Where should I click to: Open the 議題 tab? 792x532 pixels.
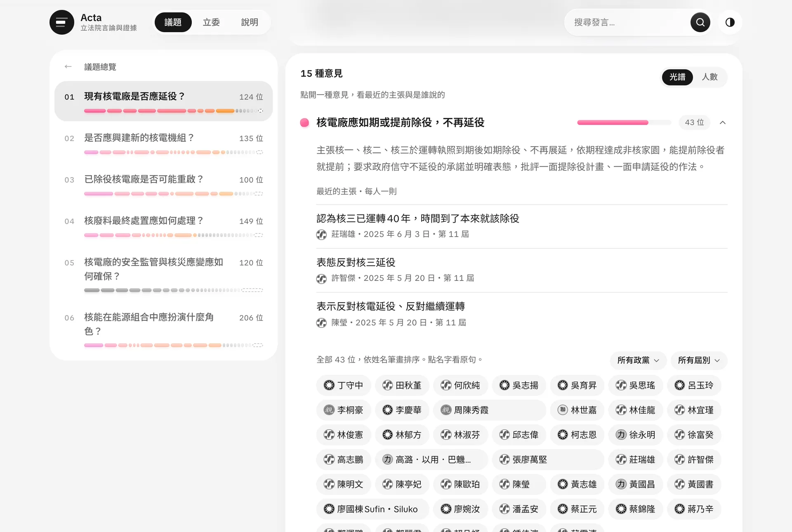pos(173,22)
